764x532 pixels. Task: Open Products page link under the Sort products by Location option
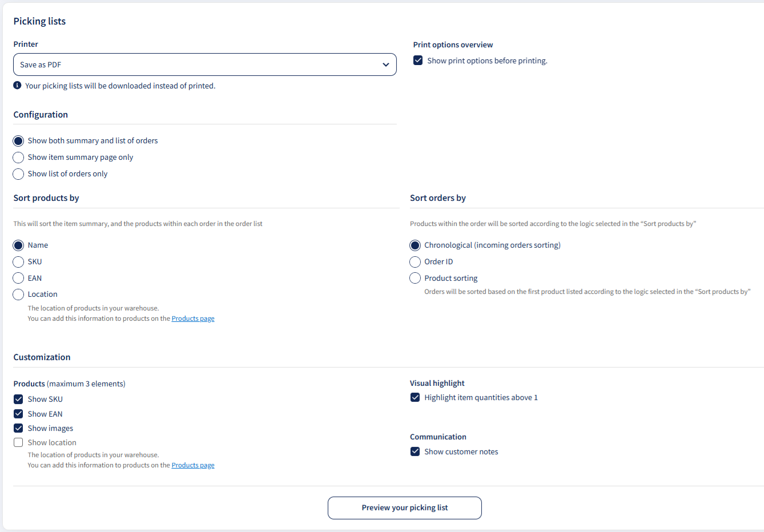(193, 319)
